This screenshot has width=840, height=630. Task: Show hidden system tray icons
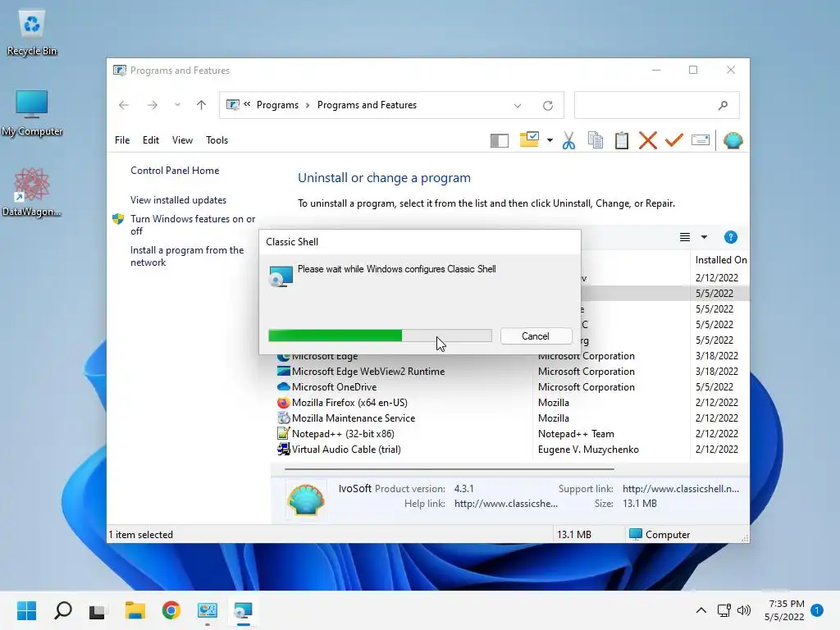pos(701,610)
